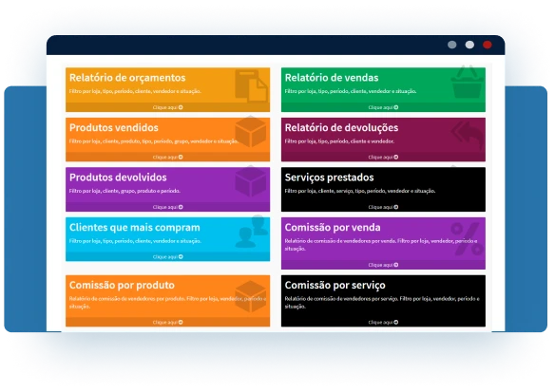Click the white window control dot
555x392 pixels.
(x=469, y=45)
